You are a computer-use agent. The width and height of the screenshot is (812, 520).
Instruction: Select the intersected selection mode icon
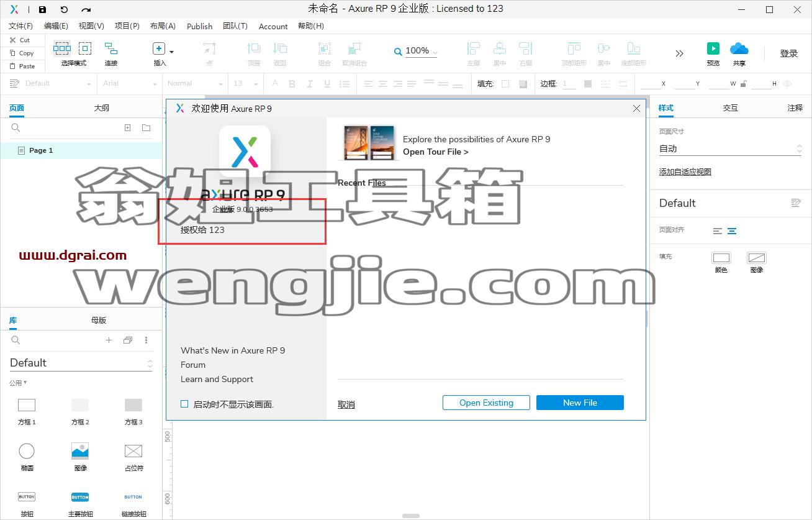62,48
